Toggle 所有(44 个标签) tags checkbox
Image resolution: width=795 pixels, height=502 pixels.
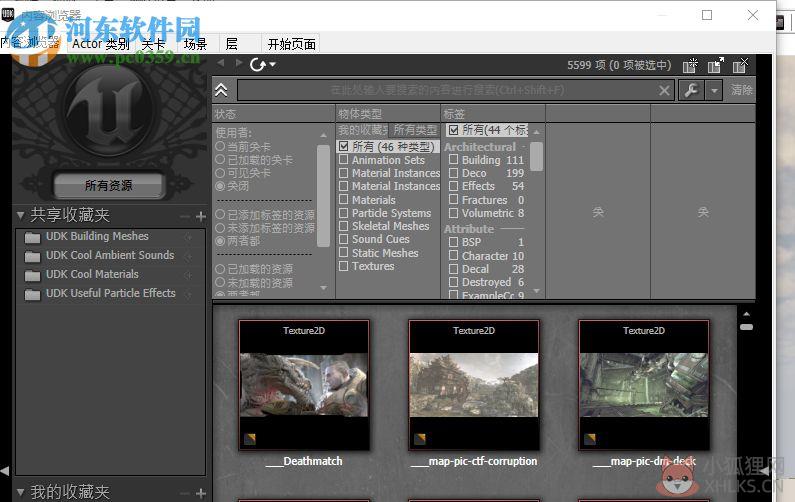tap(454, 130)
